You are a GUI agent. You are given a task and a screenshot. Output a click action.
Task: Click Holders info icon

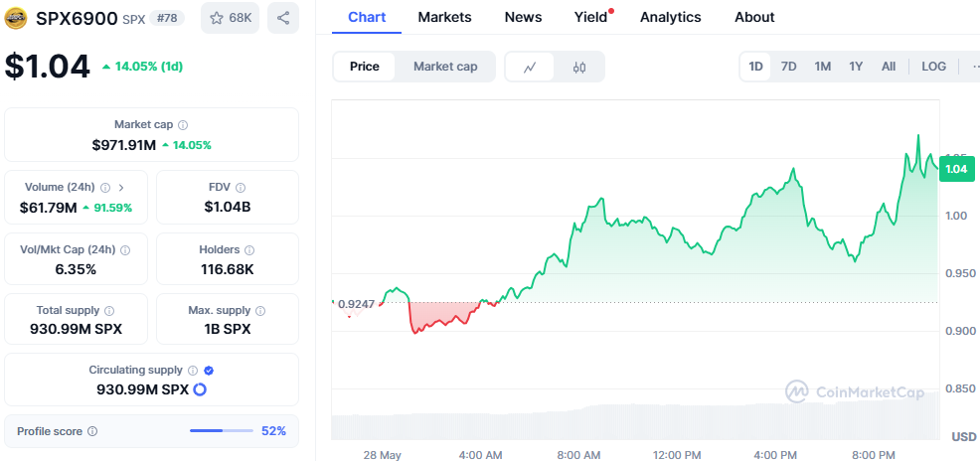[249, 249]
